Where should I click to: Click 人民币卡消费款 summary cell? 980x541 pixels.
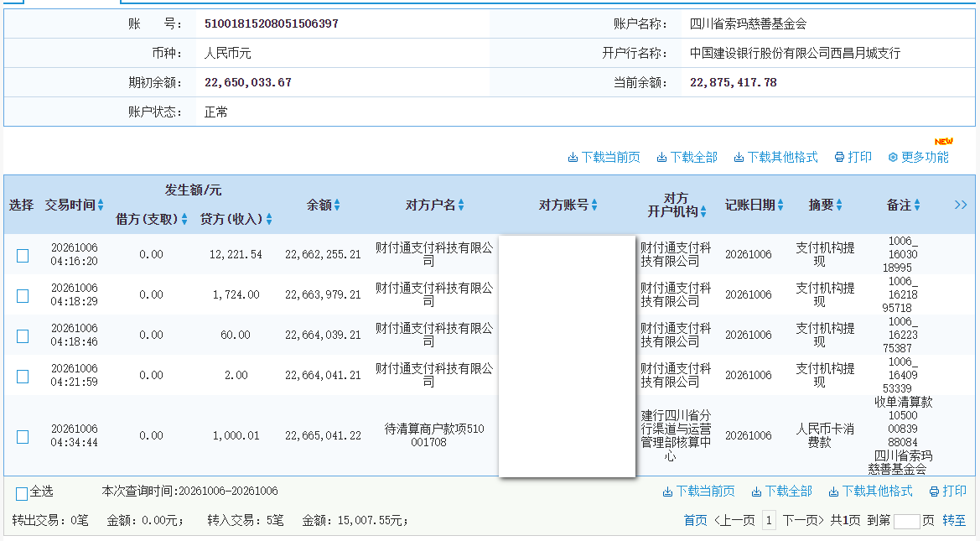coord(825,435)
